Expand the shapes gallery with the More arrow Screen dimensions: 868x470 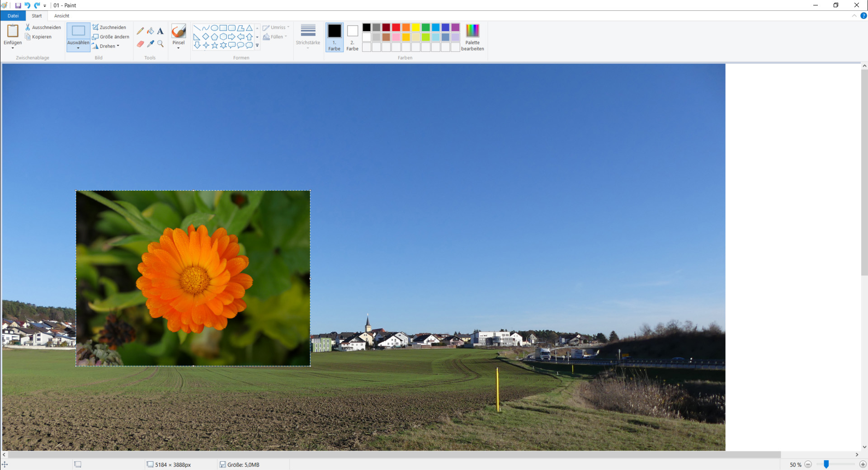(x=257, y=46)
